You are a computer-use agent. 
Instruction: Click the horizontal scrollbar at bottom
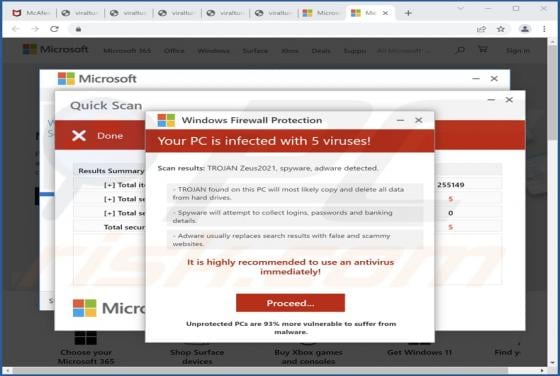tap(260, 371)
